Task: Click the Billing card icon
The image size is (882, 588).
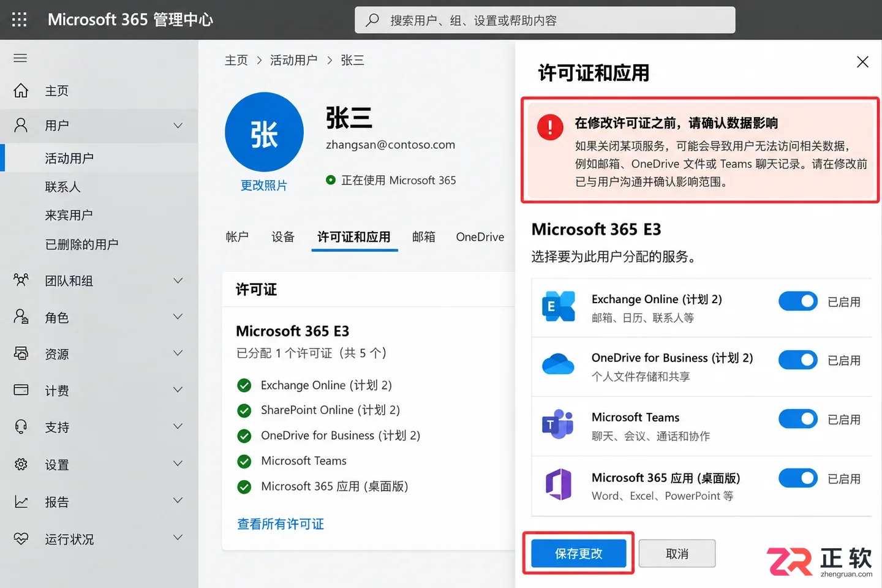Action: (21, 390)
